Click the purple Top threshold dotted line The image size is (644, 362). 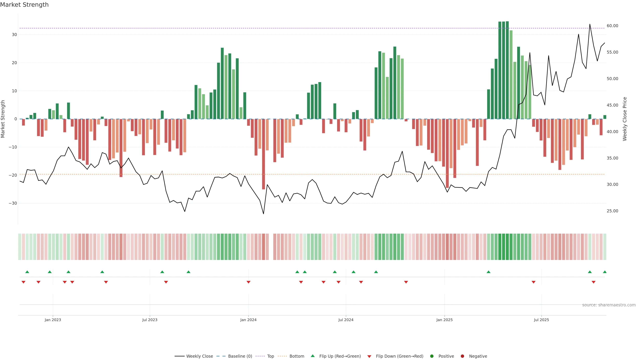[x=300, y=28]
